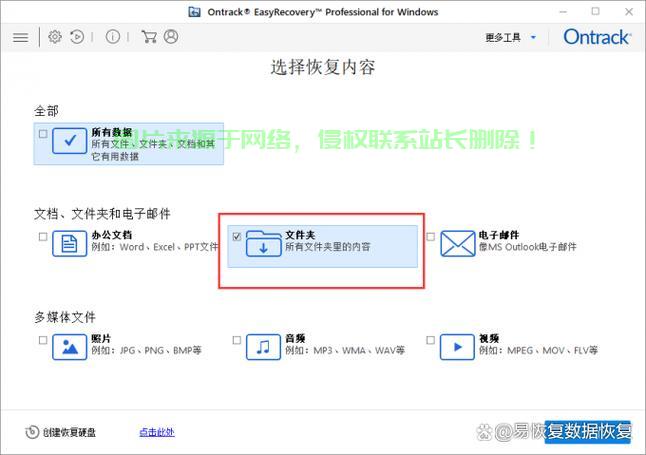Click 例如: MP3、WMA、WAV等 description
Image resolution: width=646 pixels, height=455 pixels.
point(345,350)
